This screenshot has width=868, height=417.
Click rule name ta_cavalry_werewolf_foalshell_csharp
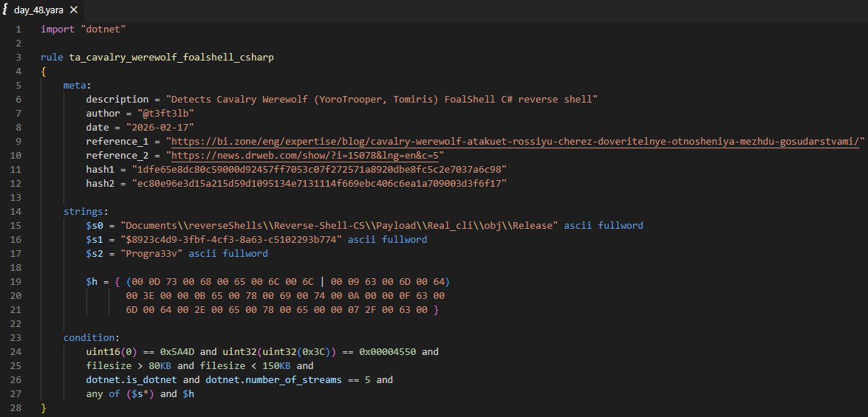pos(171,57)
